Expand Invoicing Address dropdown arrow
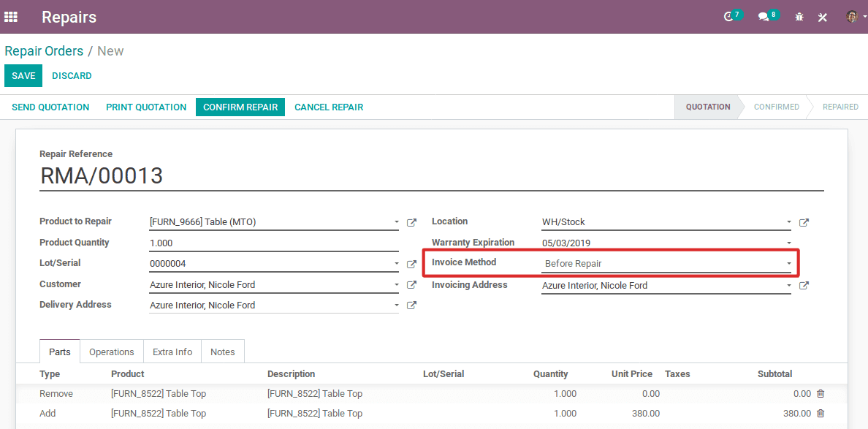The image size is (868, 429). point(789,286)
